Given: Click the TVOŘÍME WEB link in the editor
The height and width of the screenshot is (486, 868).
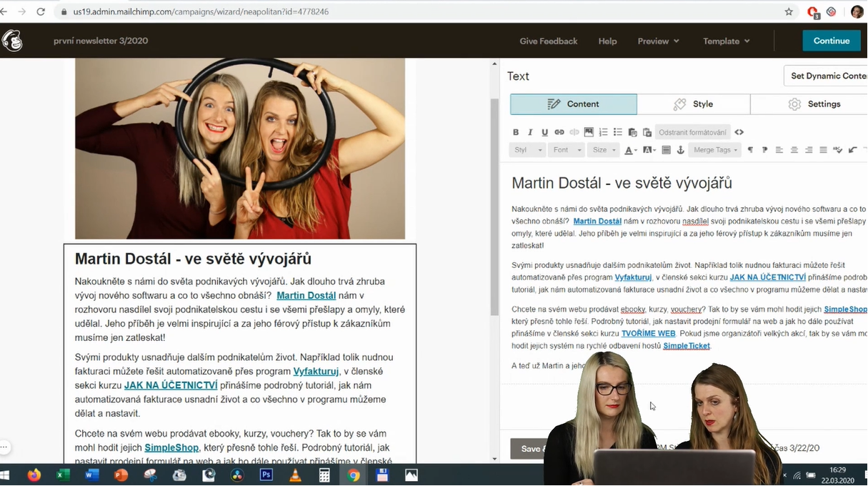Looking at the screenshot, I should (648, 334).
